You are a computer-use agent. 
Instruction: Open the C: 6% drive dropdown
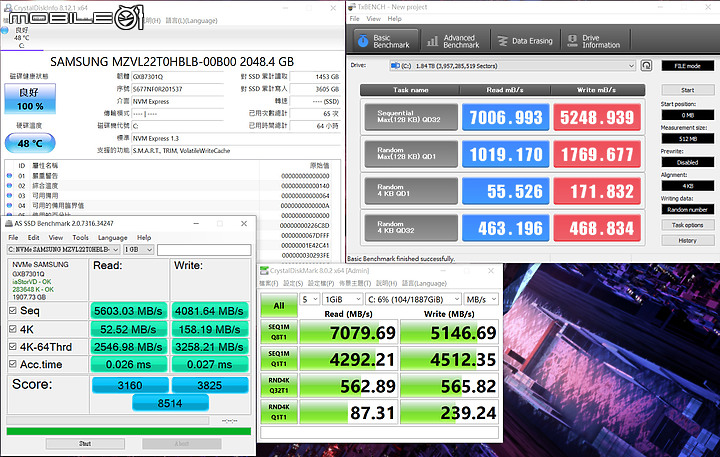413,299
